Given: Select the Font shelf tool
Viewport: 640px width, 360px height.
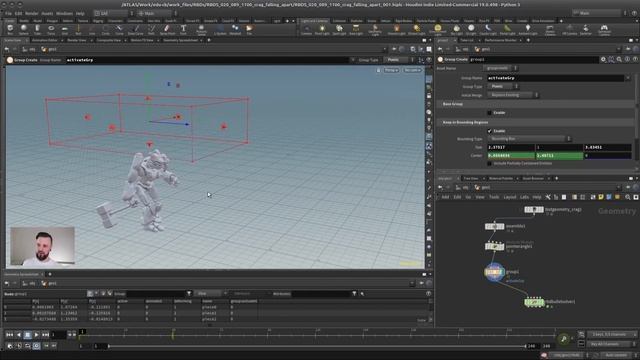Looking at the screenshot, I should coord(183,29).
